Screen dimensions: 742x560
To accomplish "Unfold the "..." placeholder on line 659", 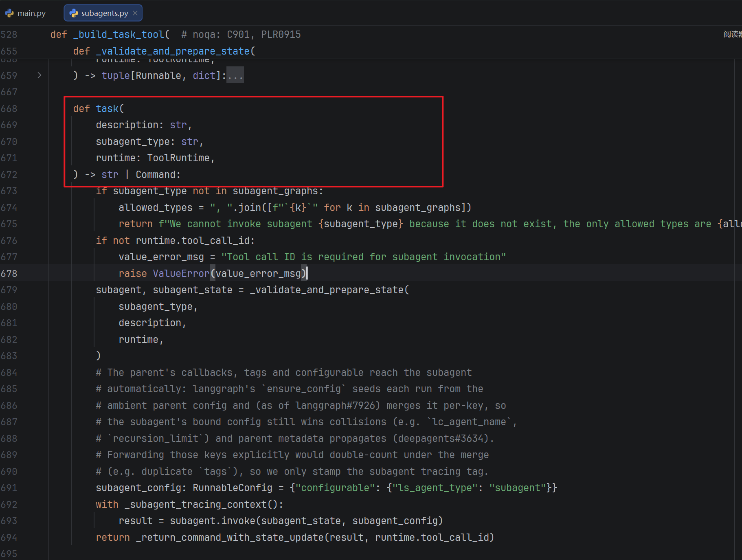I will 235,75.
